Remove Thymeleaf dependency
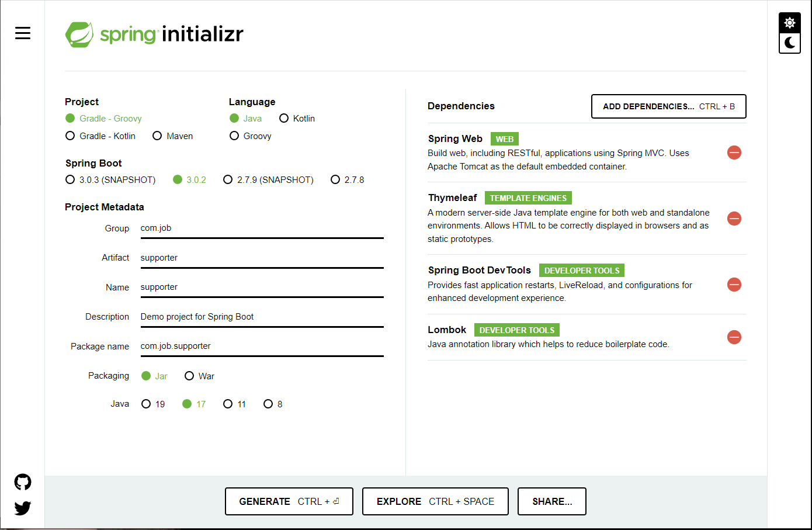 pos(734,219)
